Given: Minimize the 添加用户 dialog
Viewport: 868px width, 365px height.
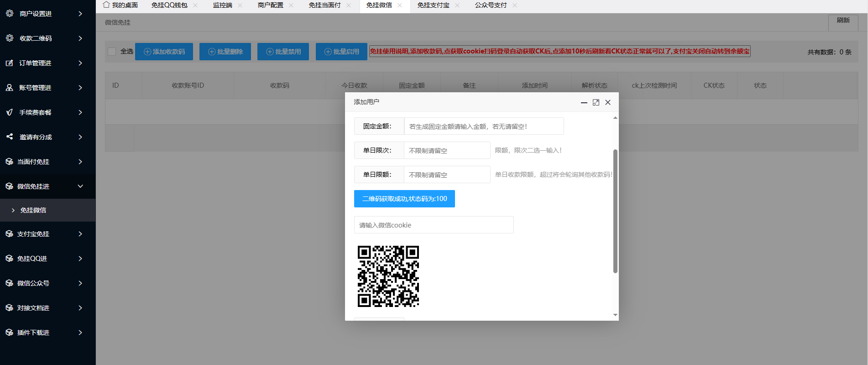Looking at the screenshot, I should click(x=584, y=102).
